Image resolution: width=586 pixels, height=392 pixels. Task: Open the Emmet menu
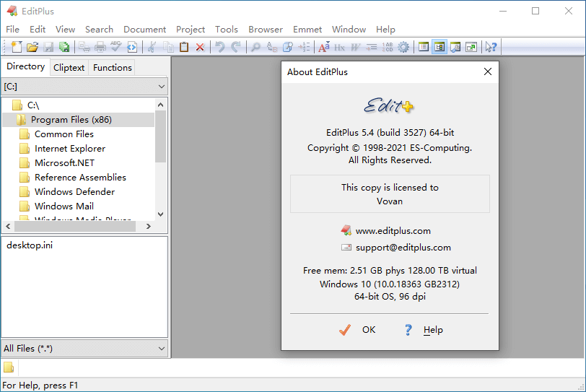coord(307,29)
